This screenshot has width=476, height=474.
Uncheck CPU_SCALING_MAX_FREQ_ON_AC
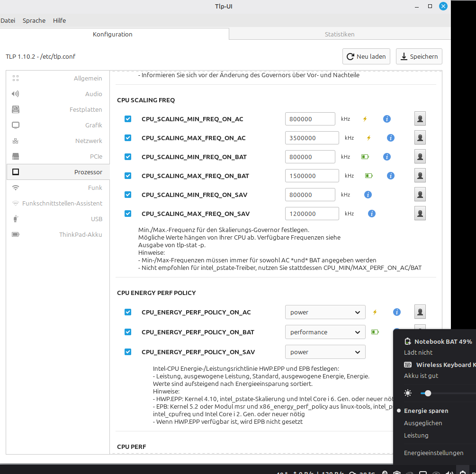(128, 138)
